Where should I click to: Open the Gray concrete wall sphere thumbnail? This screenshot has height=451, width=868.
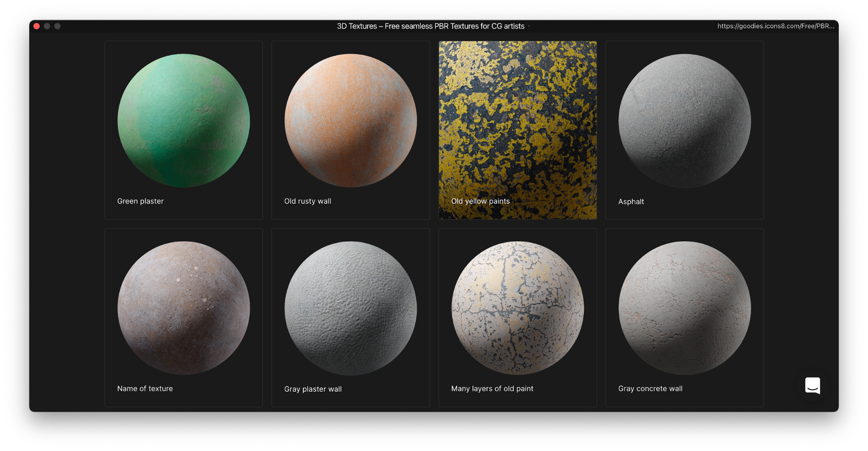[x=684, y=308]
